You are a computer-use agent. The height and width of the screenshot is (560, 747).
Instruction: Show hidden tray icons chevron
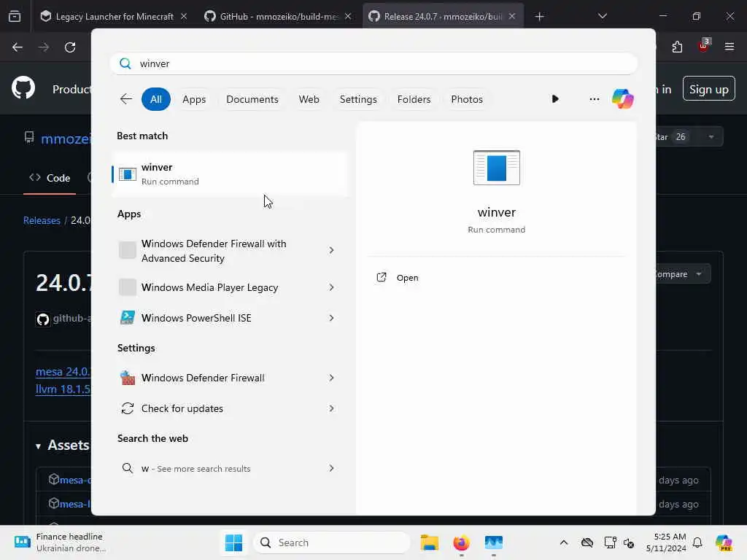pyautogui.click(x=564, y=542)
